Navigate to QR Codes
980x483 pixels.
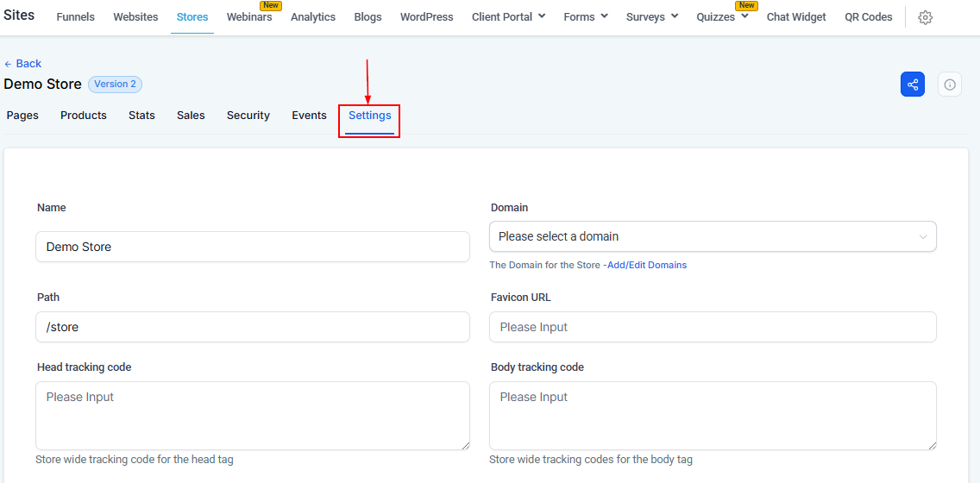868,17
